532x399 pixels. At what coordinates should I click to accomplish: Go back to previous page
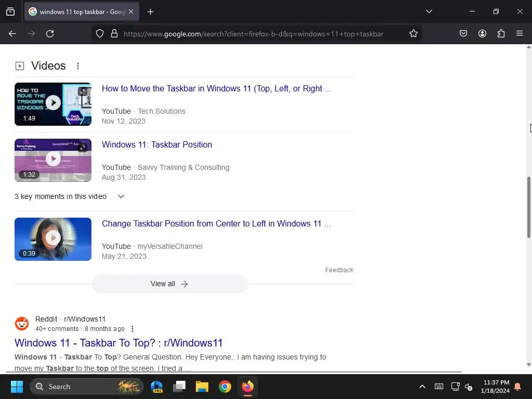click(x=12, y=34)
